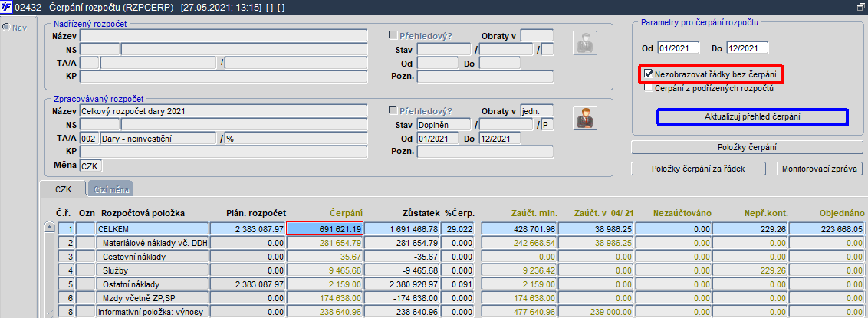The width and height of the screenshot is (868, 318).
Task: Toggle Přehledový? checkbox in Nadřízený rozpočet
Action: (x=393, y=36)
